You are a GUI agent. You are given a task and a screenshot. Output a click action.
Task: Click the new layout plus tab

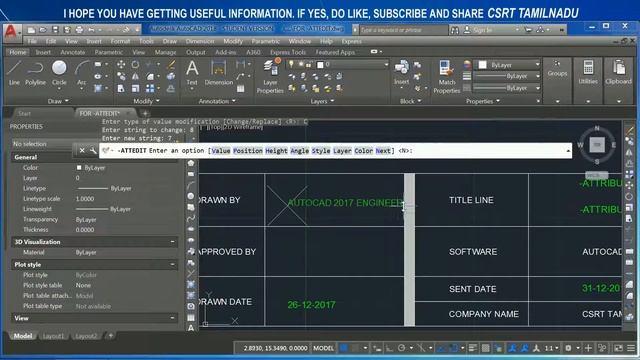click(110, 336)
